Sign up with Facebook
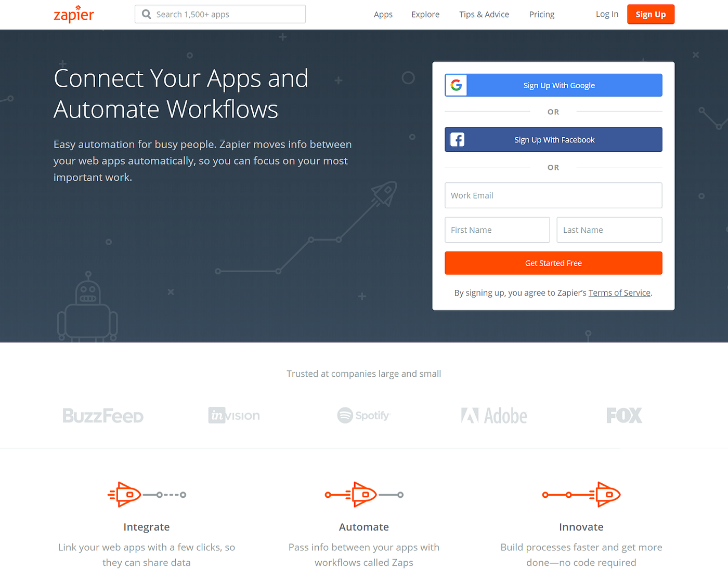 click(553, 139)
